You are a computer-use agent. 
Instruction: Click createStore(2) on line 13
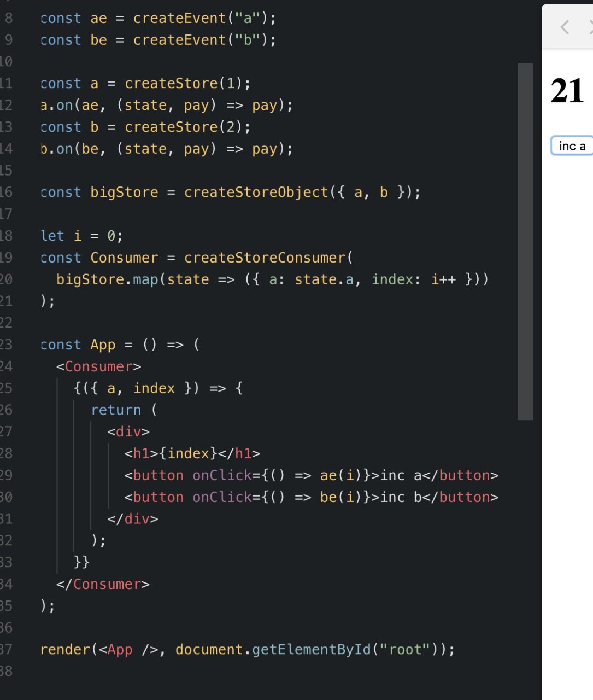click(183, 127)
